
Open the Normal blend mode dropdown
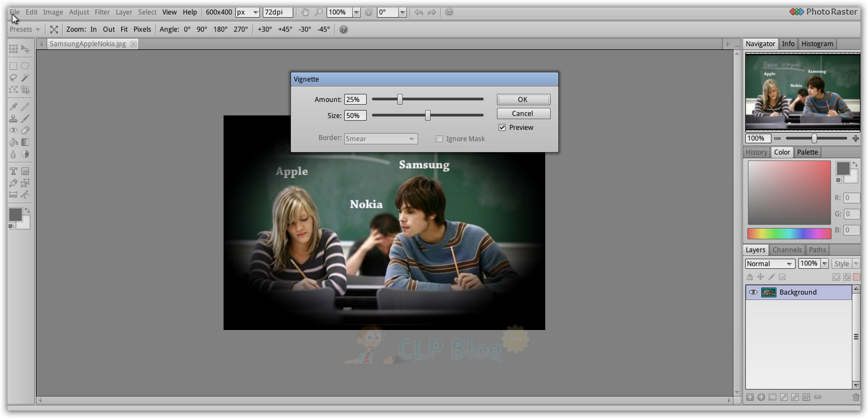click(770, 264)
